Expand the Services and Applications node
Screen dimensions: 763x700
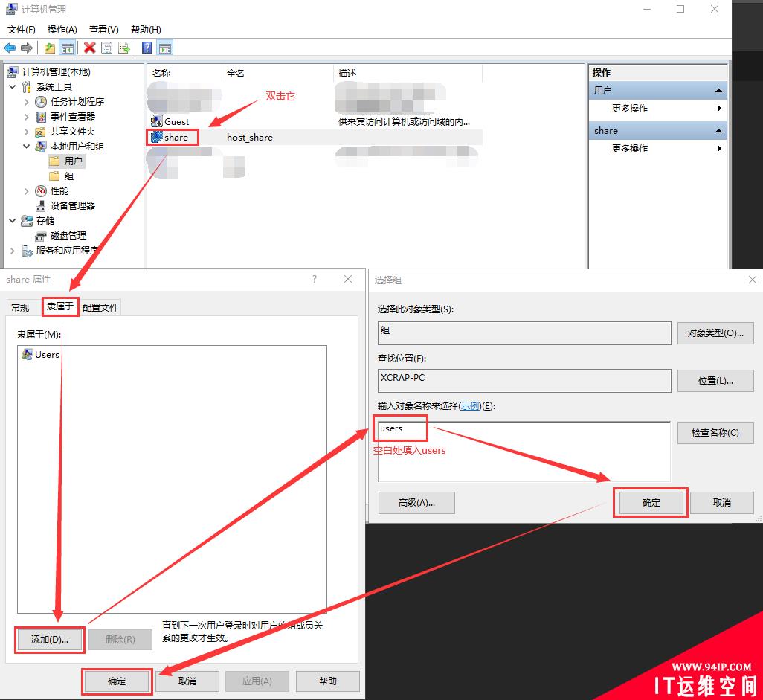(x=13, y=250)
